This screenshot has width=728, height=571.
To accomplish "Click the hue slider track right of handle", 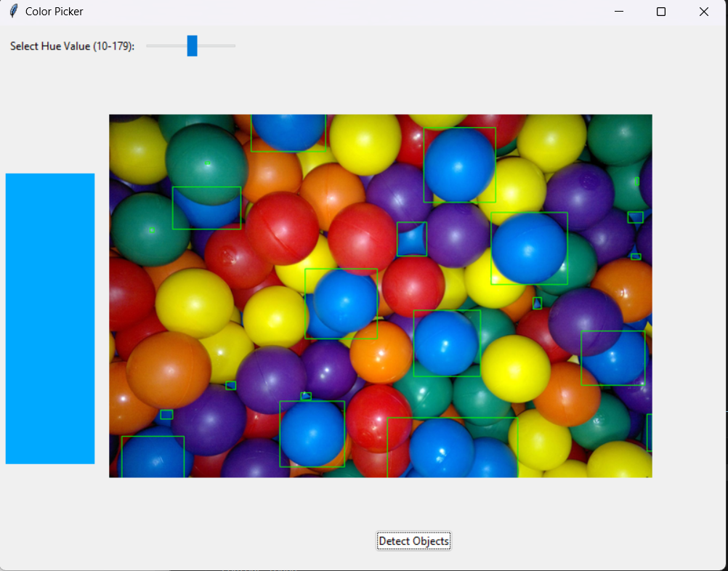I will 217,46.
